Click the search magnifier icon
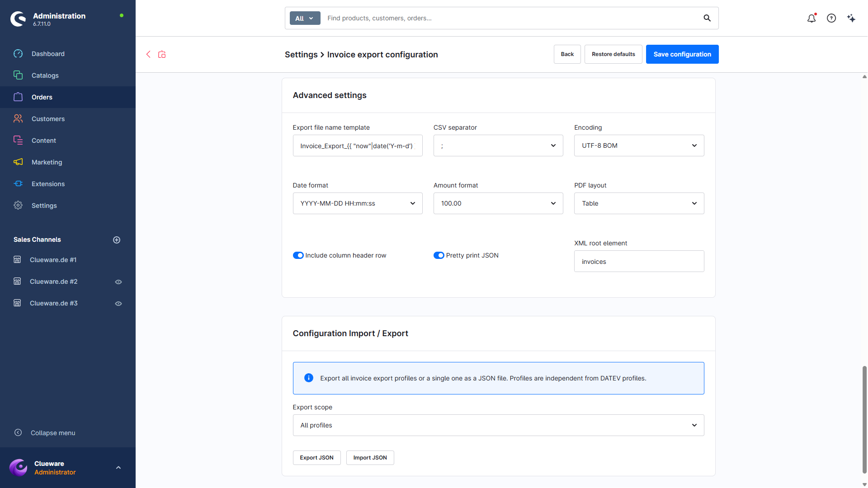868x488 pixels. pos(707,18)
